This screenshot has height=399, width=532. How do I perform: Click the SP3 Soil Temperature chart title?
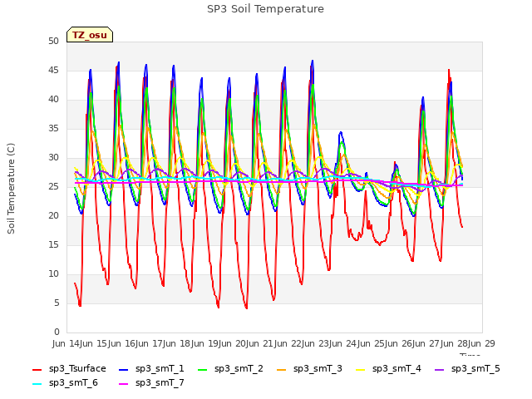tap(265, 9)
